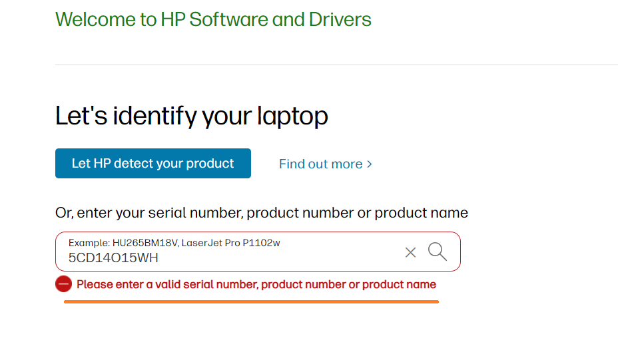Image resolution: width=618 pixels, height=364 pixels.
Task: Click the entered text 5CD14O15WH
Action: pyautogui.click(x=113, y=258)
